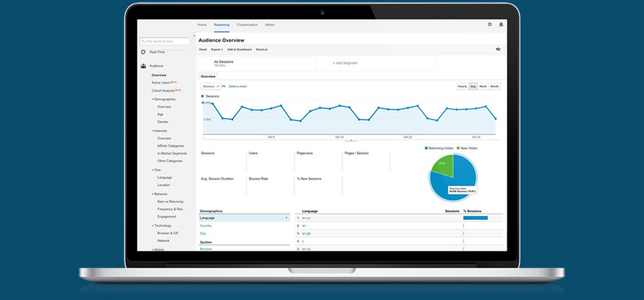The height and width of the screenshot is (300, 644).
Task: Open the graduation cap education icon
Action: click(x=498, y=49)
